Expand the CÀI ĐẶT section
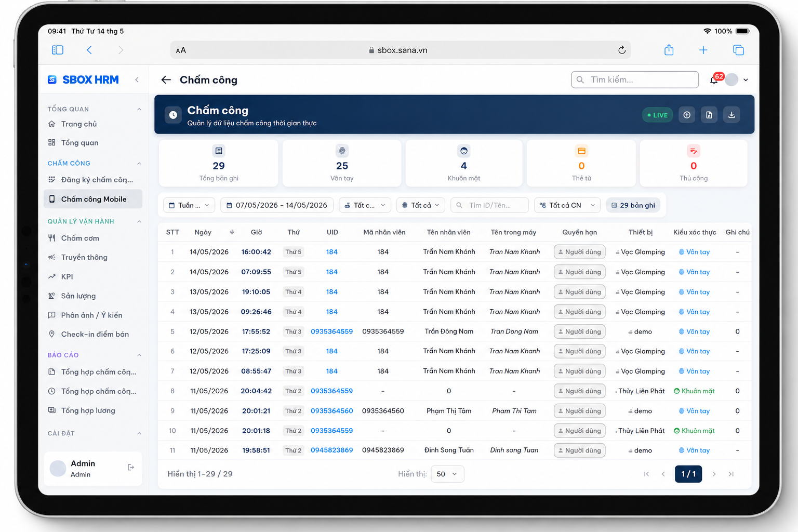Screen dimensions: 798x532 point(139,433)
